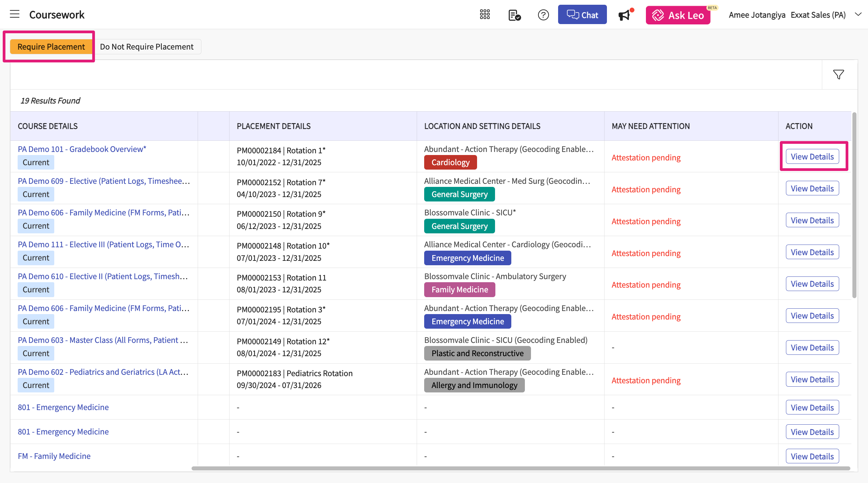
Task: Launch Ask Leo assistant
Action: pyautogui.click(x=678, y=15)
